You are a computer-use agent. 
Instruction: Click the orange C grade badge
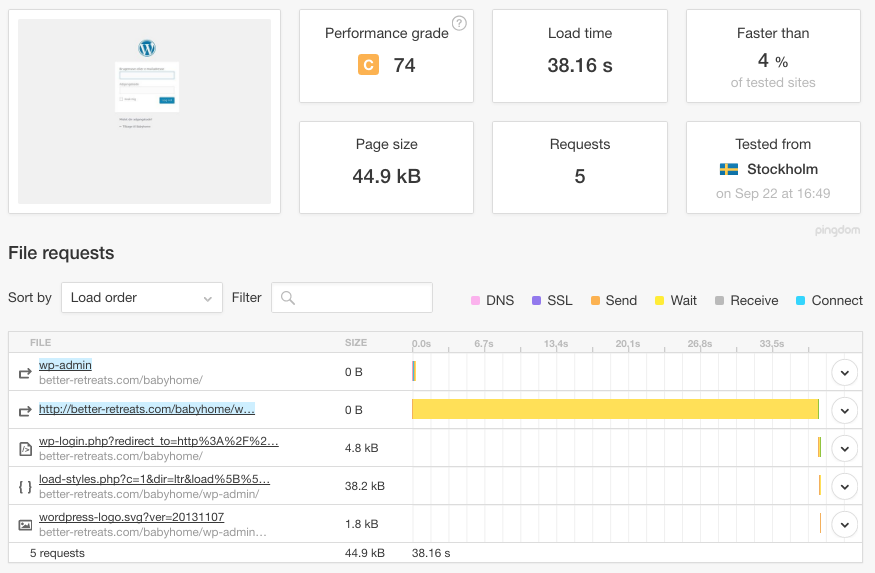point(368,66)
